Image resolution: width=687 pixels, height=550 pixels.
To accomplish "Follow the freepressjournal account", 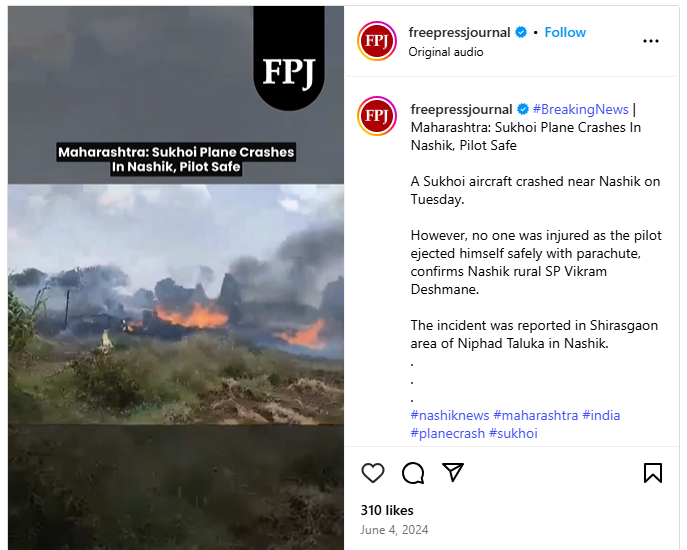I will [x=565, y=32].
